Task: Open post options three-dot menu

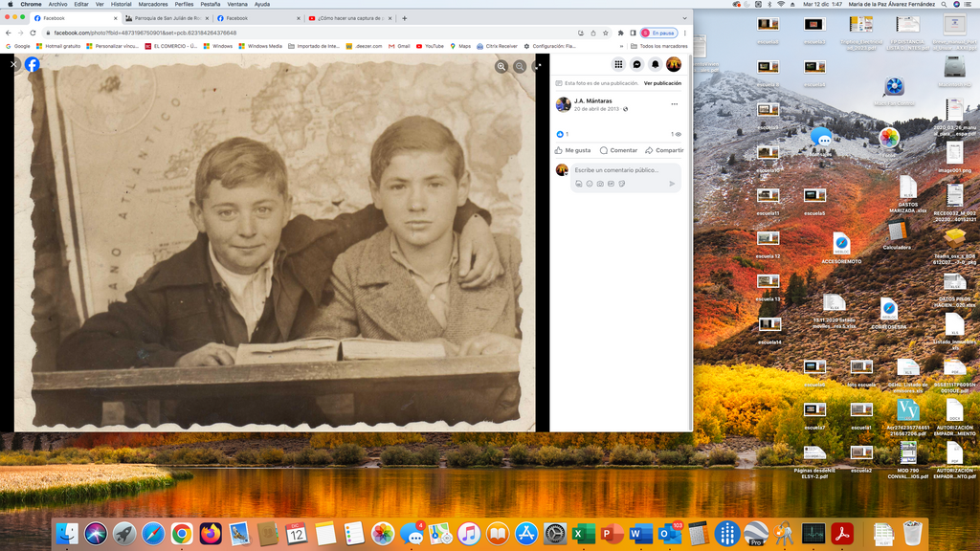Action: coord(674,103)
